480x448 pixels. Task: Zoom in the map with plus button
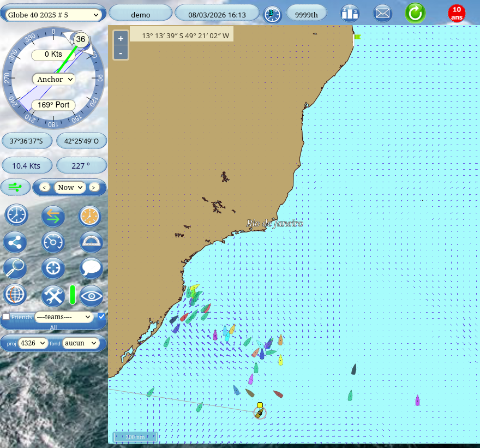121,38
